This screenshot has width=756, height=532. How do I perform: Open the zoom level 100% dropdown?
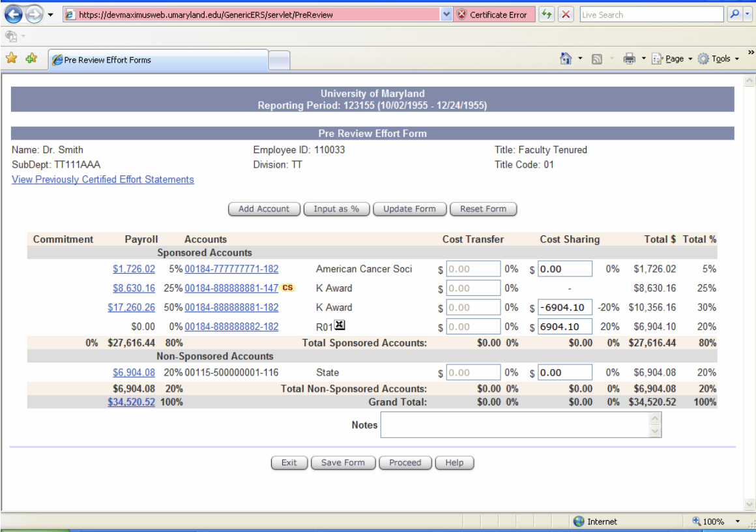click(738, 521)
